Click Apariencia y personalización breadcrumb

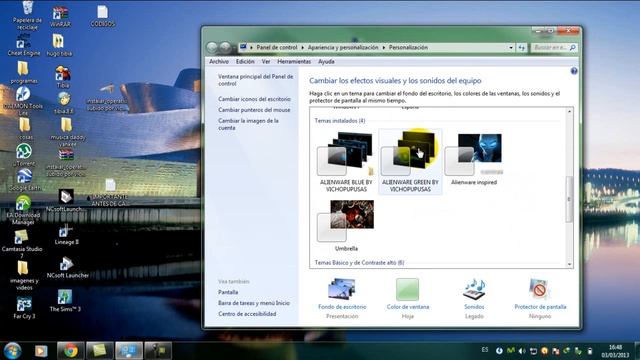tap(343, 48)
